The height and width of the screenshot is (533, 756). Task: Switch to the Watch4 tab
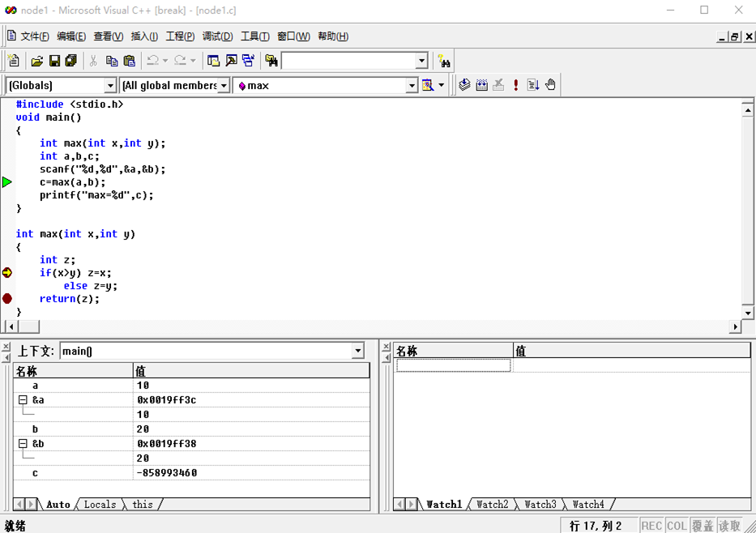click(x=588, y=505)
